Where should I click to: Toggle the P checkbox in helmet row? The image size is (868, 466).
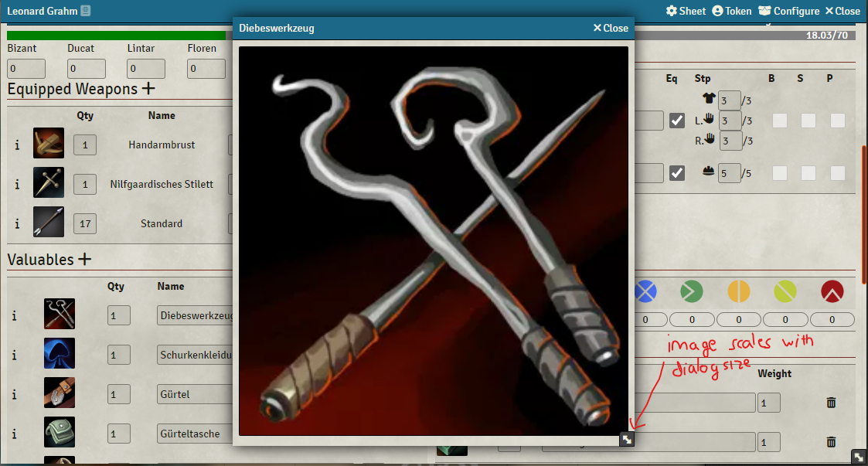pos(838,173)
